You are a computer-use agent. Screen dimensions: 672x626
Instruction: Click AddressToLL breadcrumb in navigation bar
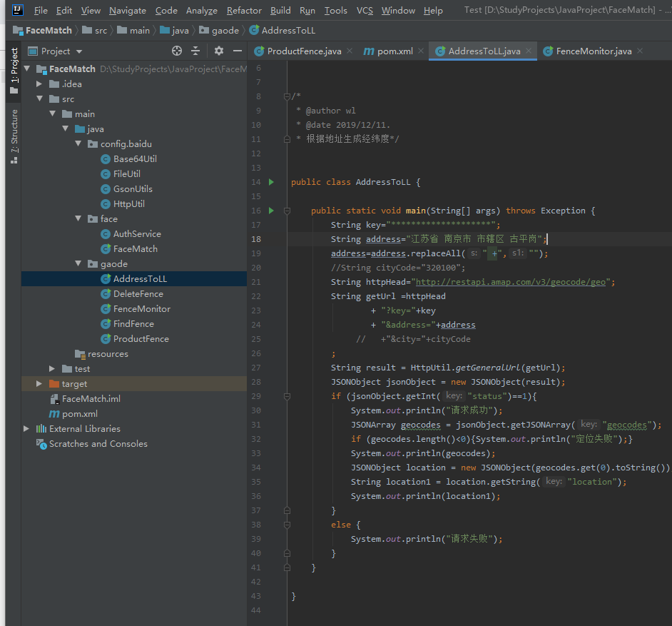(x=282, y=31)
